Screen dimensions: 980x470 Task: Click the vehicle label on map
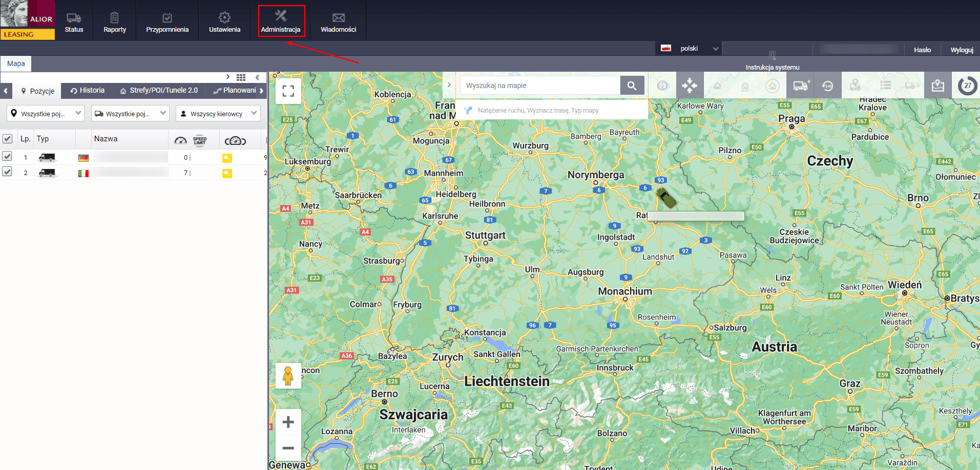tap(696, 216)
